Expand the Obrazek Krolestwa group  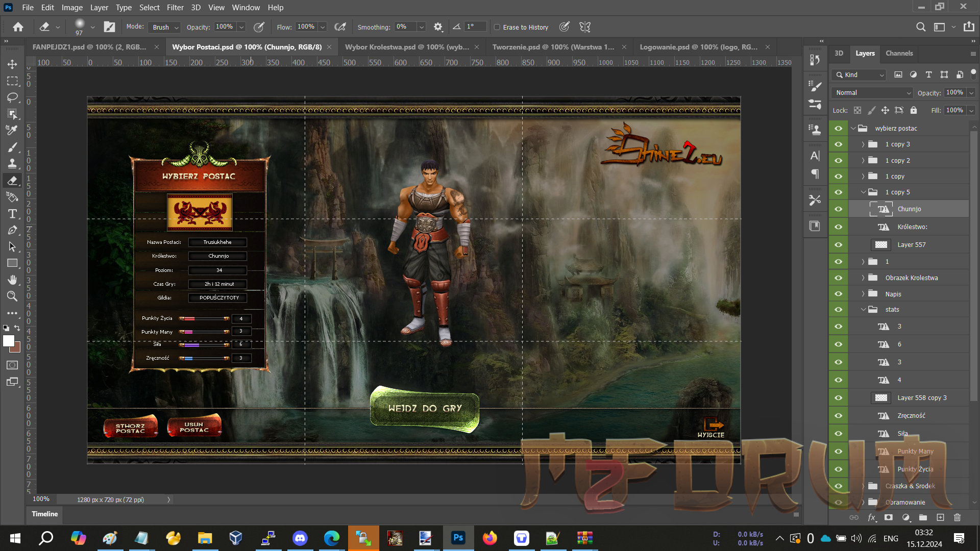click(x=863, y=278)
